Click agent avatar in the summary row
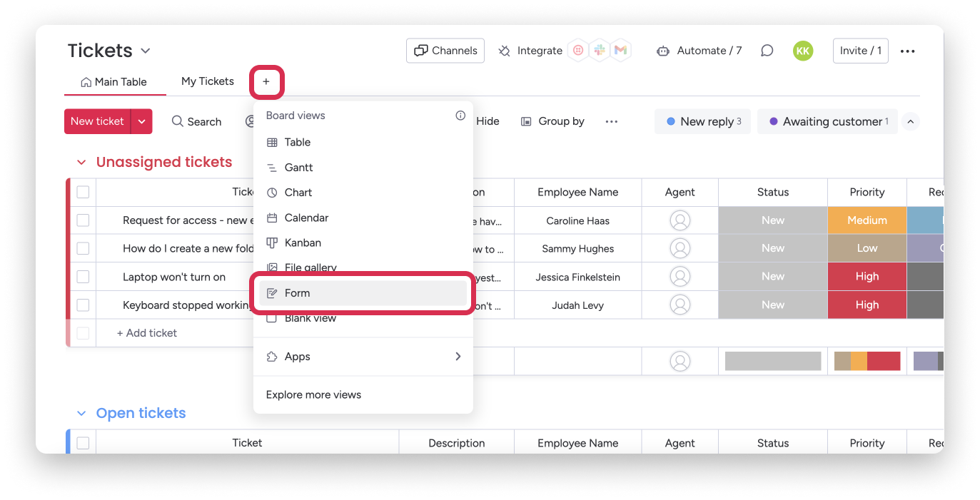Screen dimensions: 980x500 [x=680, y=362]
